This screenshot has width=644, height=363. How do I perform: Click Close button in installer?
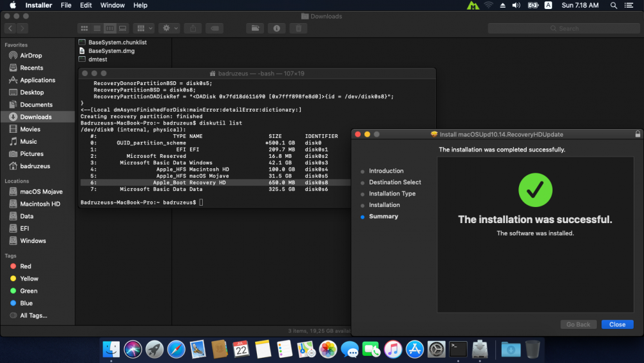click(618, 324)
